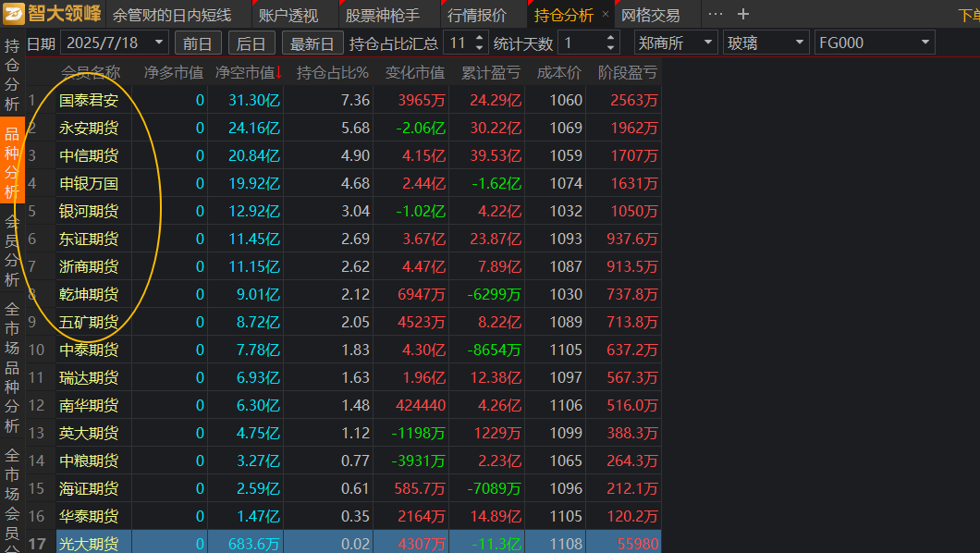The width and height of the screenshot is (980, 553).
Task: Open a new tab with the plus icon
Action: 742,14
